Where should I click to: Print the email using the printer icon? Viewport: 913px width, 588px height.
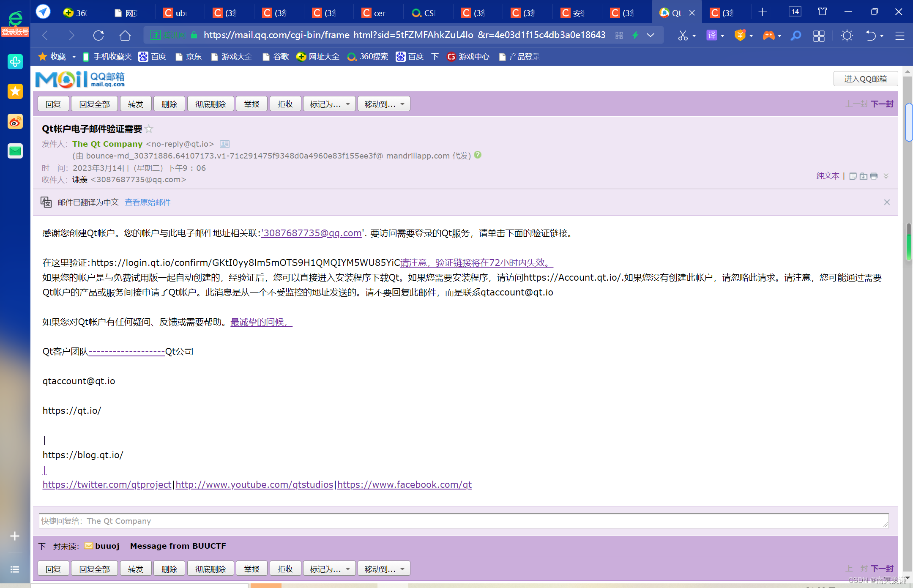[x=874, y=176]
